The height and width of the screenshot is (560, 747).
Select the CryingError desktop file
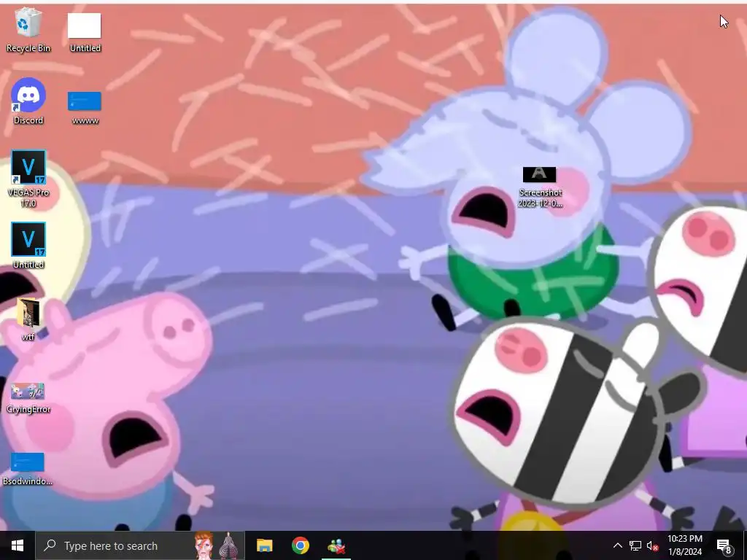tap(28, 398)
